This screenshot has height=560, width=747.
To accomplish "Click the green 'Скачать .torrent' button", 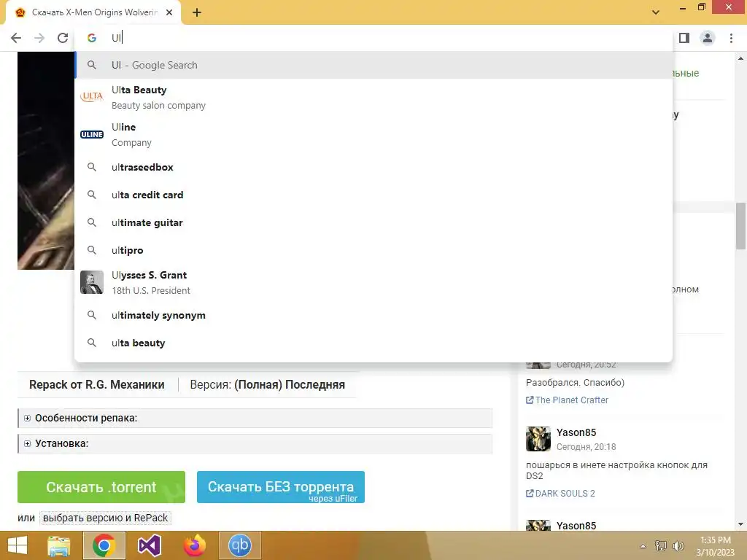I will pyautogui.click(x=101, y=487).
